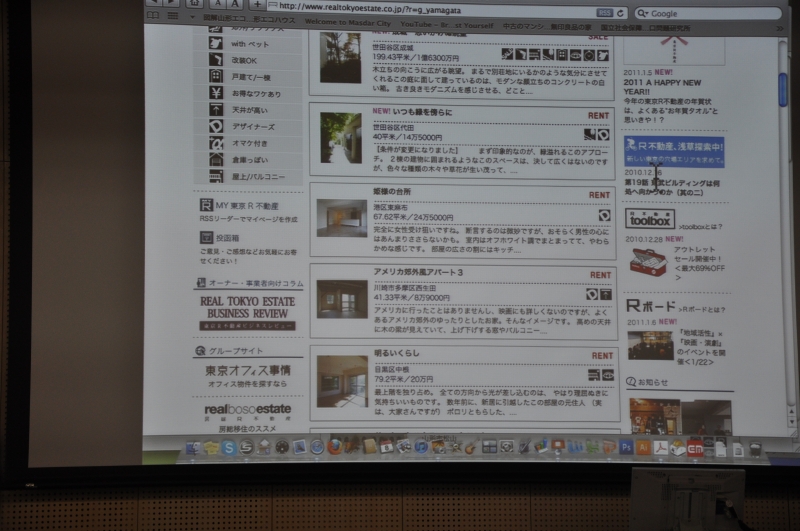The image size is (800, 531).
Task: Click the 屋上/バルコニー category icon
Action: tap(216, 176)
